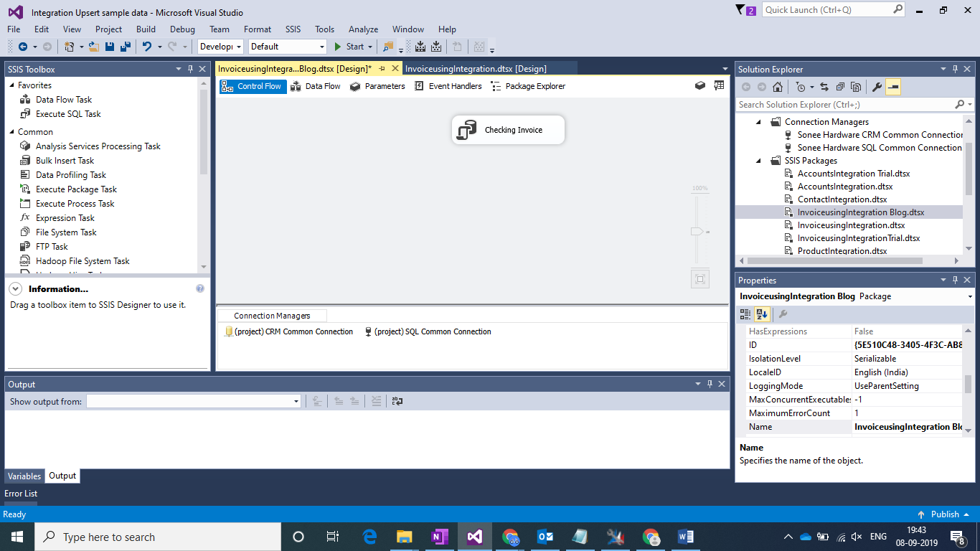Toggle pin on the InvoiceusingIntegra...Blog.dtsx tab
980x551 pixels.
382,69
